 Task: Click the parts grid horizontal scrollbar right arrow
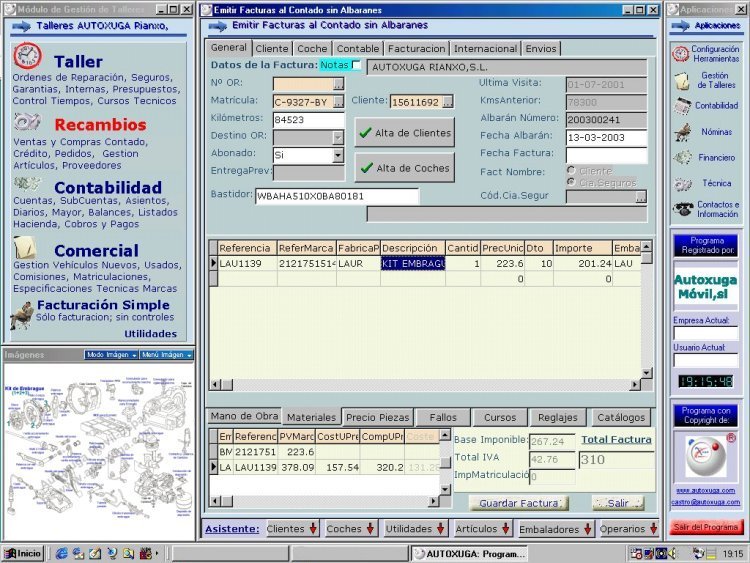(635, 384)
